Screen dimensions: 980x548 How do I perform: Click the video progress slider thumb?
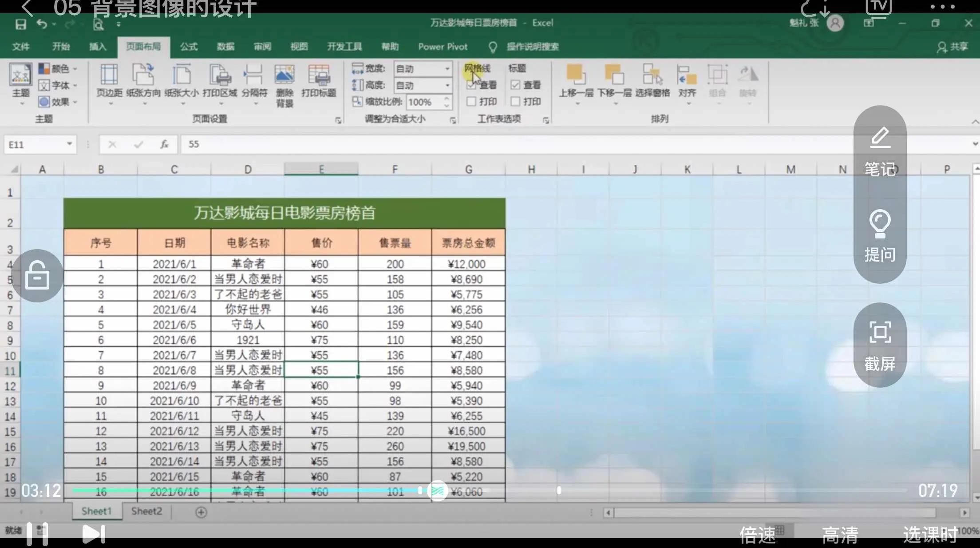[437, 491]
